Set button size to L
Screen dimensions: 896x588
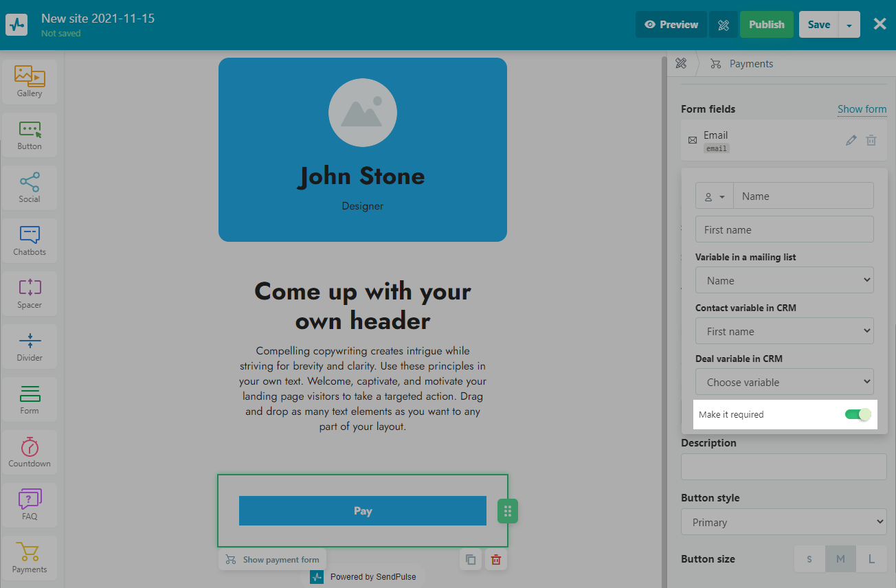[871, 559]
